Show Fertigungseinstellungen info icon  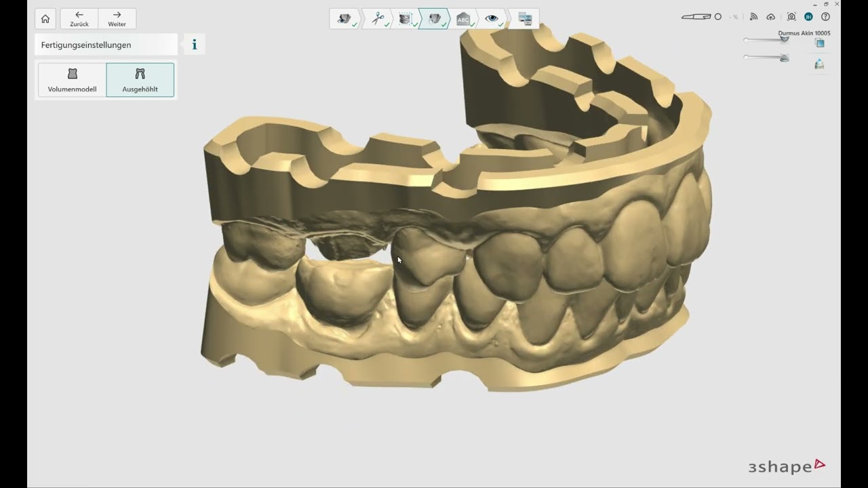pyautogui.click(x=195, y=45)
